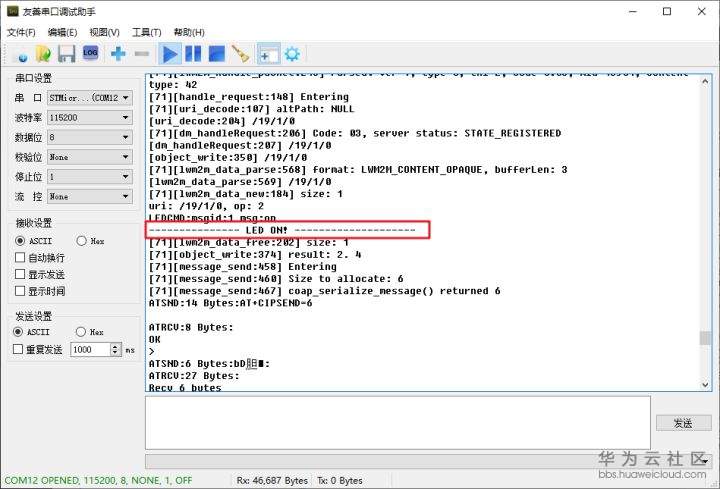
Task: Expand the history dropdown below send box
Action: 704,461
